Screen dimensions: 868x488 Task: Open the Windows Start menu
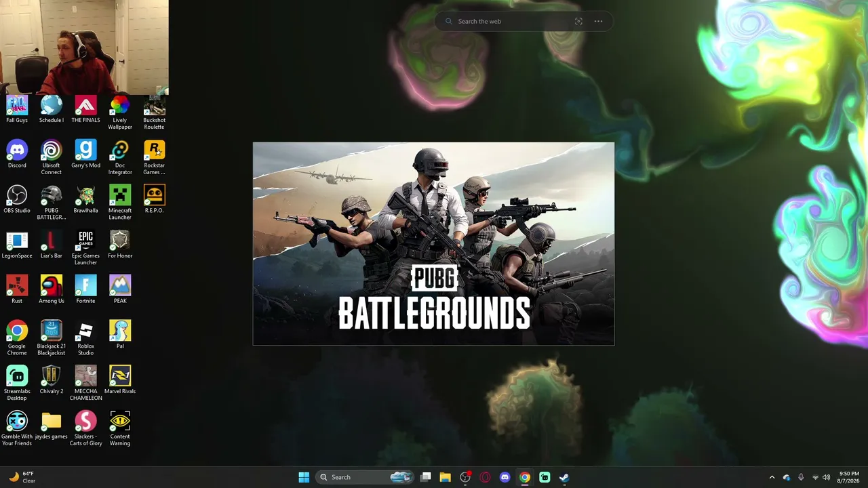point(304,477)
